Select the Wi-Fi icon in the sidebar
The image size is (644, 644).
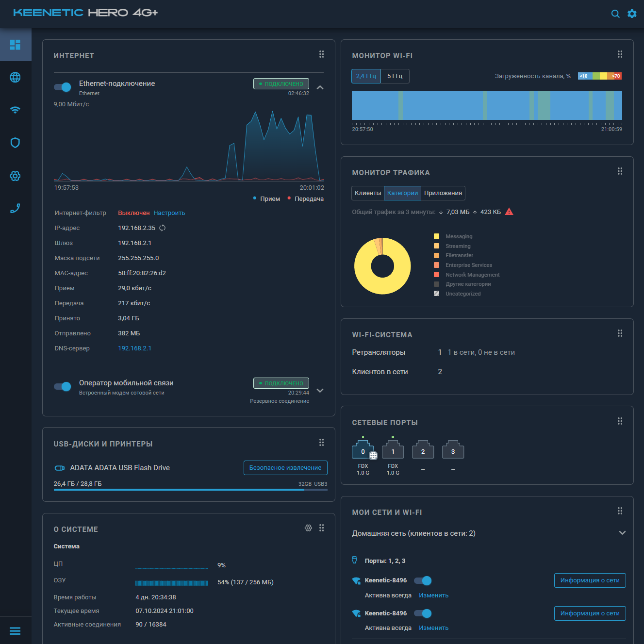[x=16, y=110]
